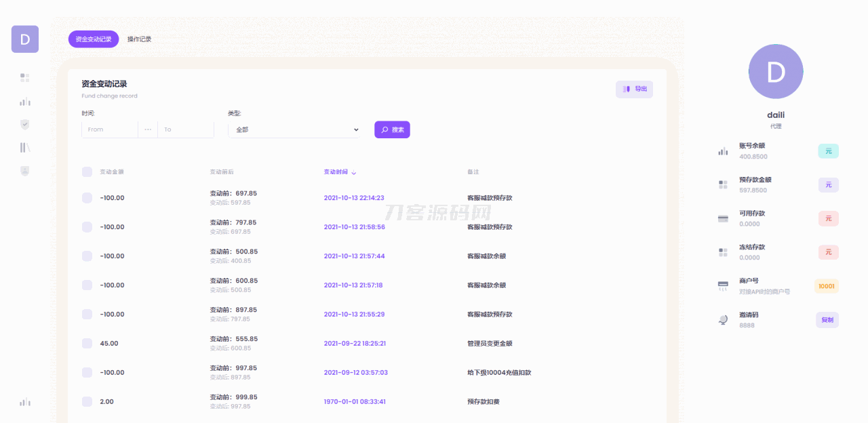The height and width of the screenshot is (423, 868).
Task: Click the large D profile avatar
Action: coord(776,72)
